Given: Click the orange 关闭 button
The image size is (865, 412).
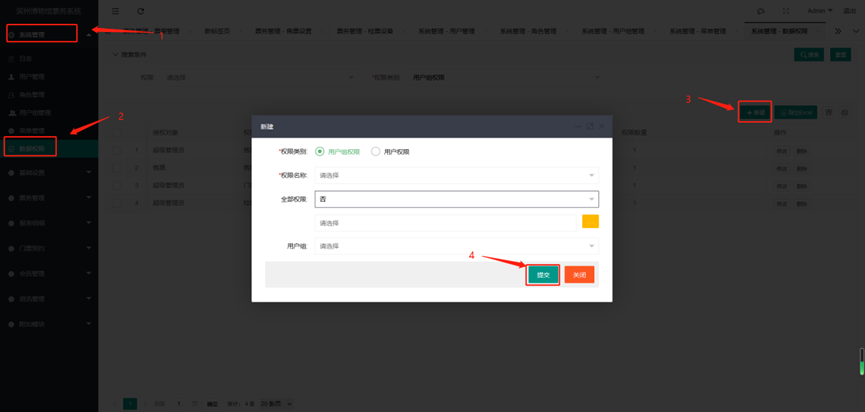Looking at the screenshot, I should (x=579, y=274).
